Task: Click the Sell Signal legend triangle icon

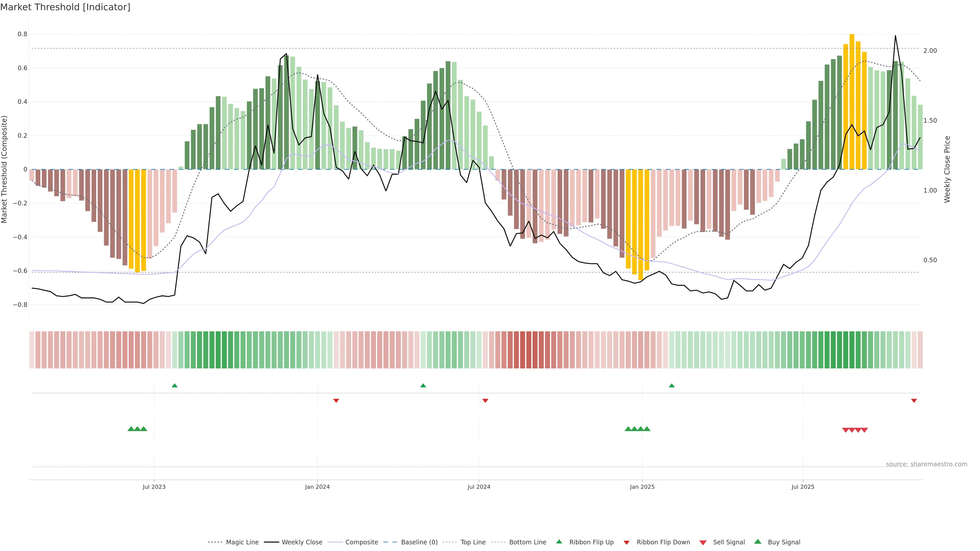Action: (x=703, y=542)
